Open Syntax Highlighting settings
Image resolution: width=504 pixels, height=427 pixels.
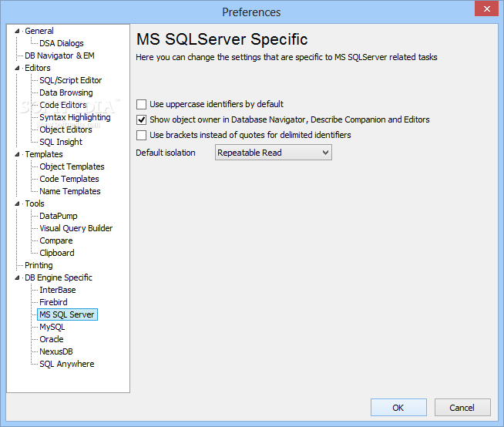point(75,117)
